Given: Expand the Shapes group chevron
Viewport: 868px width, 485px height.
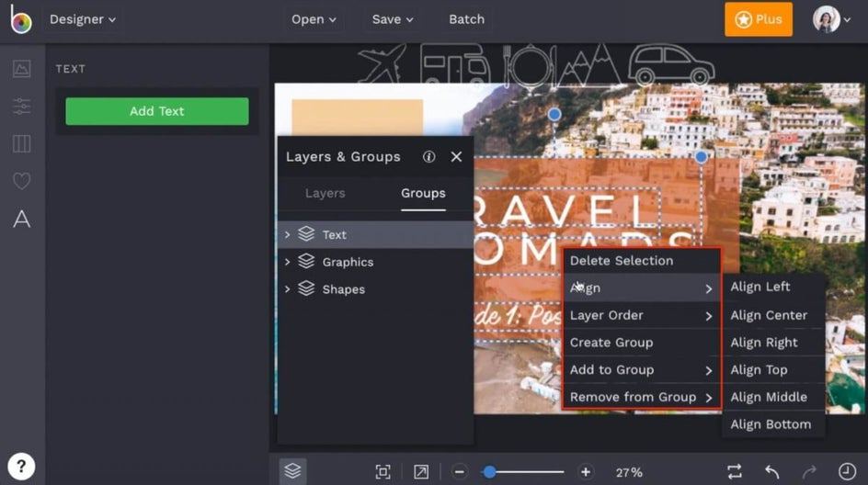Looking at the screenshot, I should click(x=287, y=288).
